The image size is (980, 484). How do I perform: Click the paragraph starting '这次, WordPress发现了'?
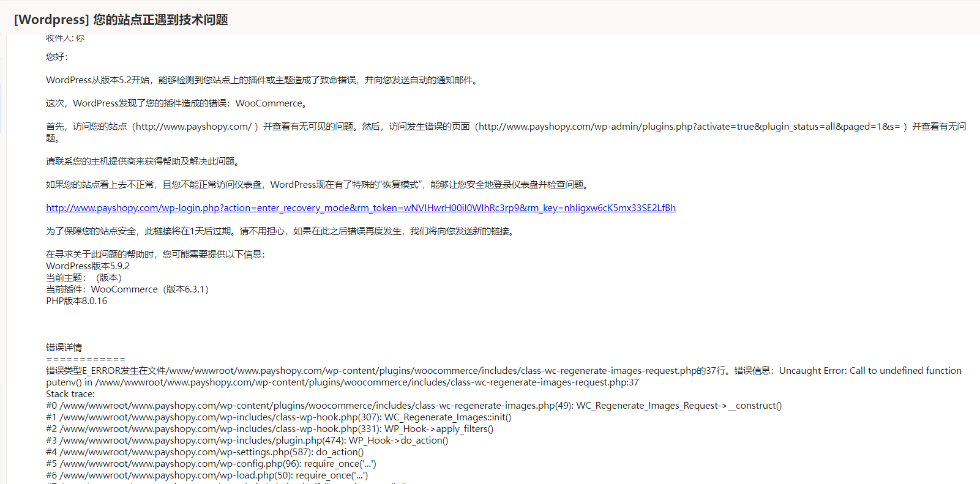click(178, 103)
